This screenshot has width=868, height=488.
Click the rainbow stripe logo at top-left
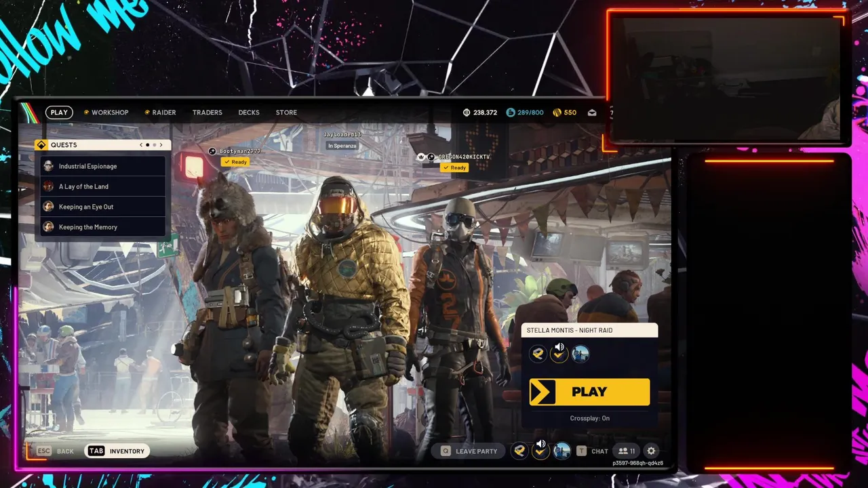31,113
